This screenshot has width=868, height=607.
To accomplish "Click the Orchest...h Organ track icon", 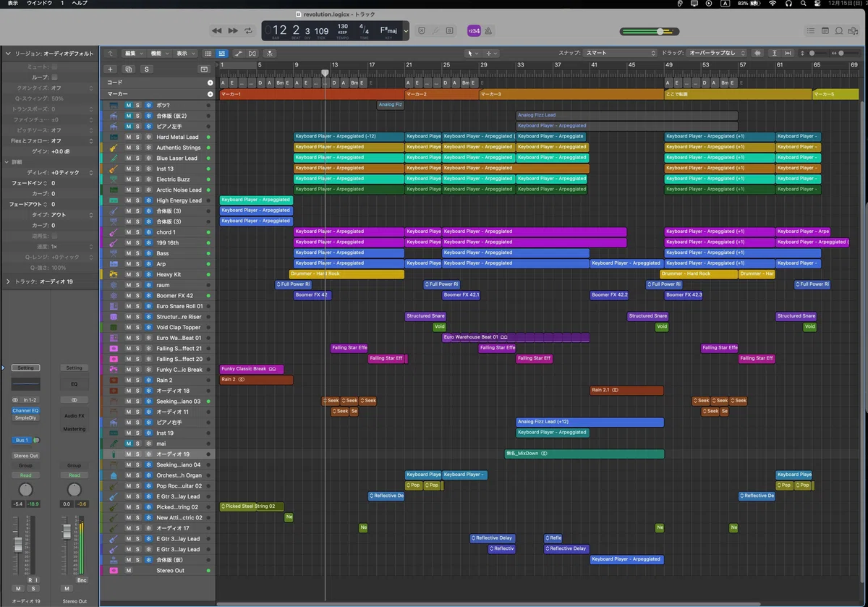I will point(114,475).
